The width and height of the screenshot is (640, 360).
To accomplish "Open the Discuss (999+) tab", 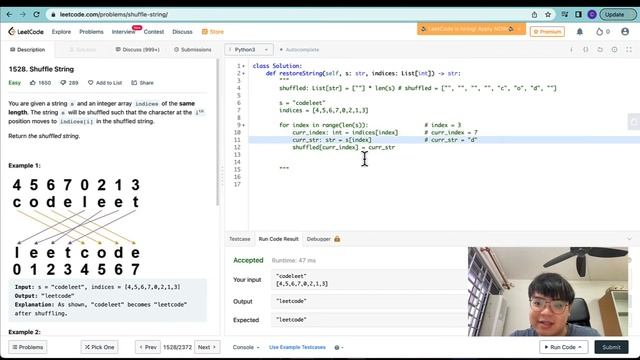I will point(138,49).
